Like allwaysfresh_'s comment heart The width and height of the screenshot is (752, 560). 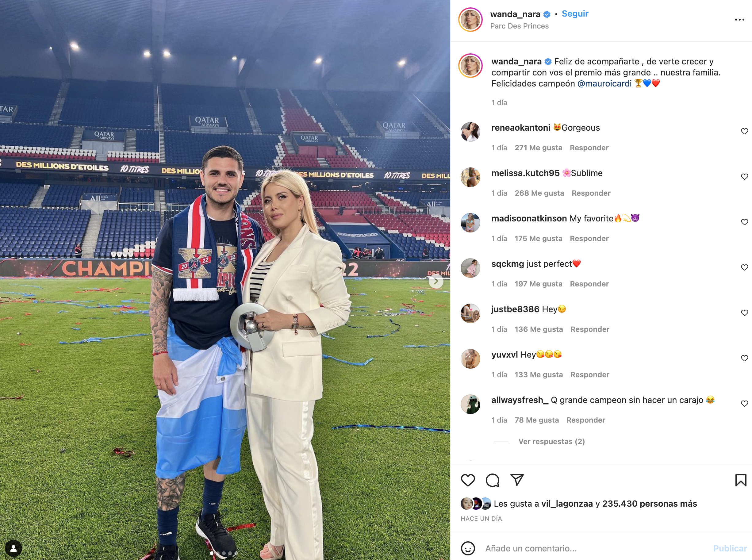click(x=744, y=403)
